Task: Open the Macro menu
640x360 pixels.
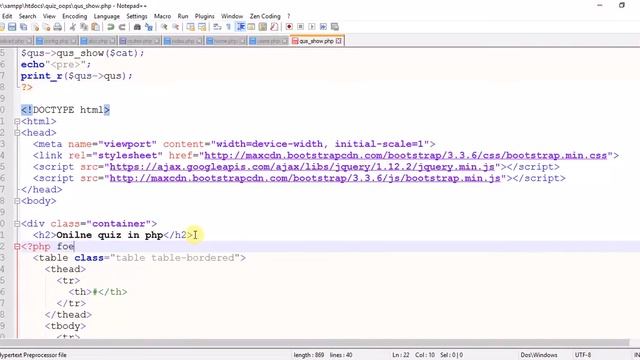Action: tap(162, 16)
